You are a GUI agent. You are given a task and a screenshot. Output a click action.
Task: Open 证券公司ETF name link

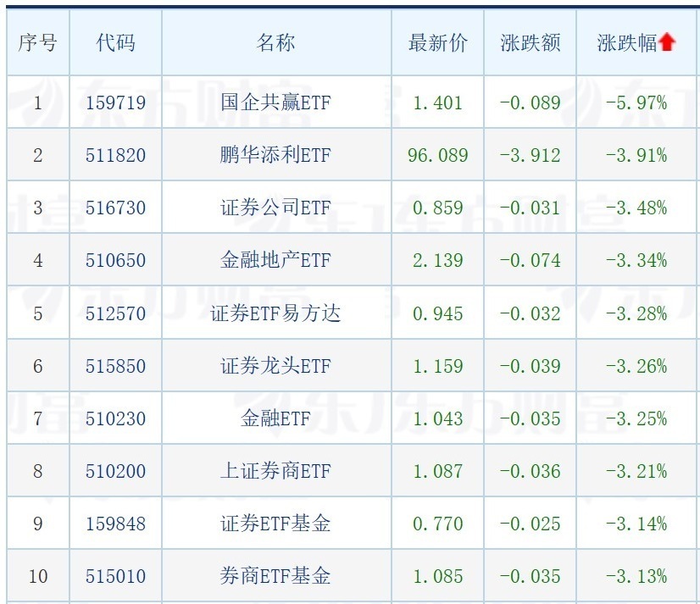click(275, 208)
